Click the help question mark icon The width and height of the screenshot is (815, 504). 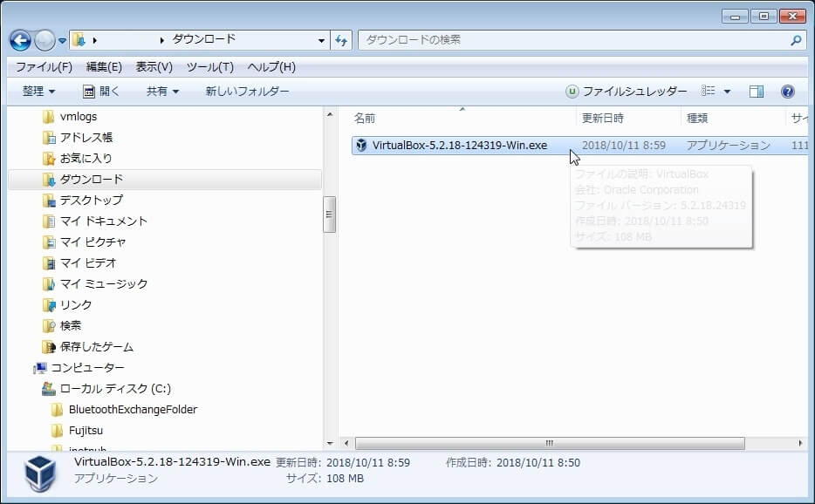tap(787, 92)
